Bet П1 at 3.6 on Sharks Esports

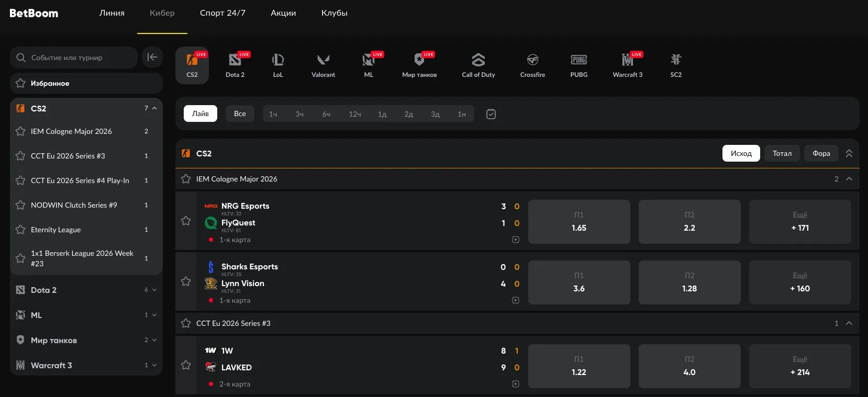(x=579, y=282)
